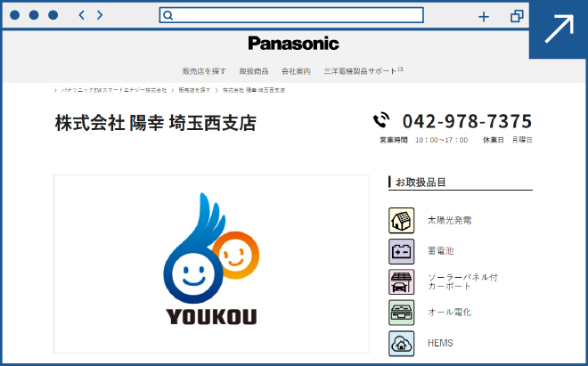This screenshot has width=588, height=366.
Task: Click the HEMS label
Action: pos(440,343)
